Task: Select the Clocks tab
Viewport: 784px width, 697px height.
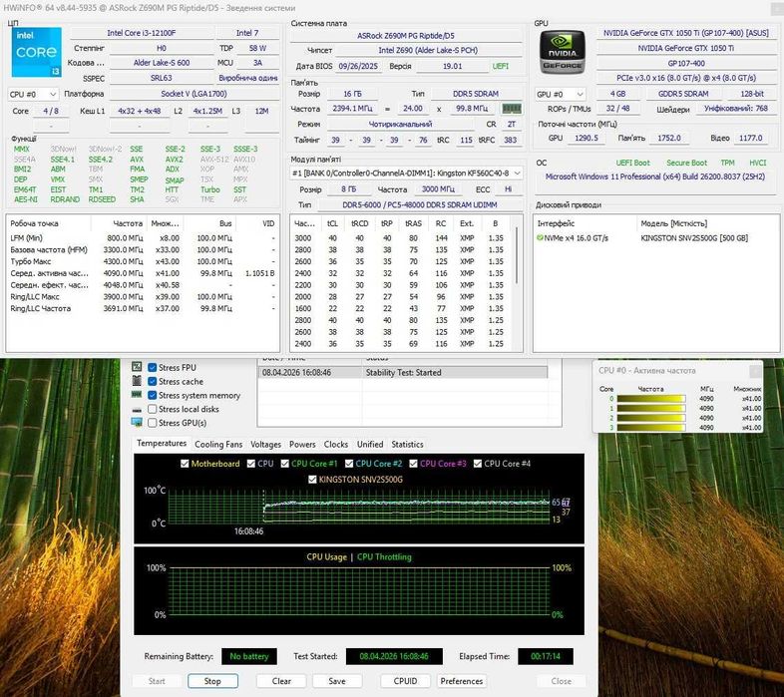Action: pos(336,444)
